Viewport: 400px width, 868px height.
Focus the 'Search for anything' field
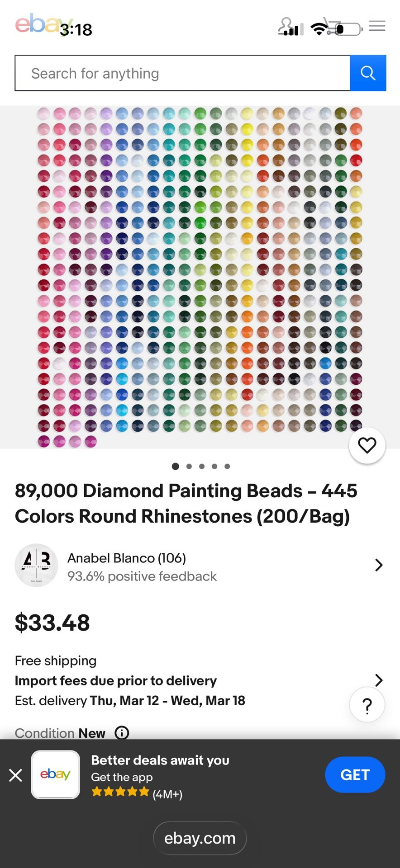(182, 73)
